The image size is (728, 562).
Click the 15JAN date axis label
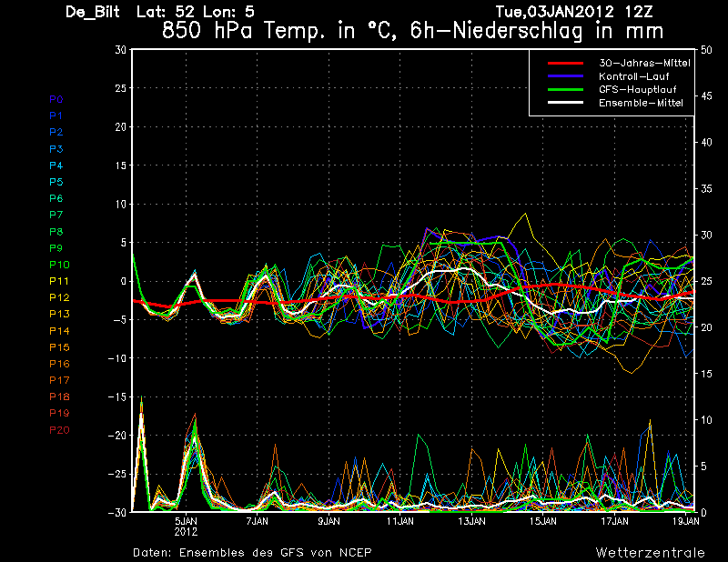[543, 521]
